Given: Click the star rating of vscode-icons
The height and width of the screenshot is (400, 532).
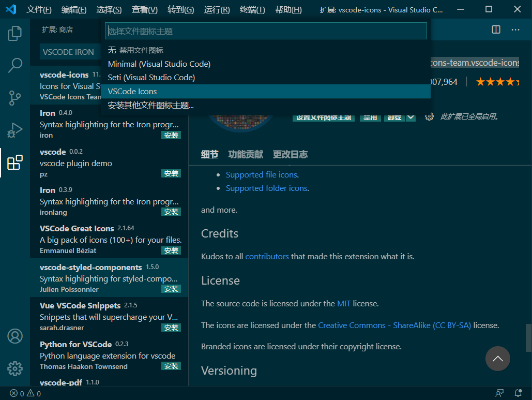Looking at the screenshot, I should 497,82.
